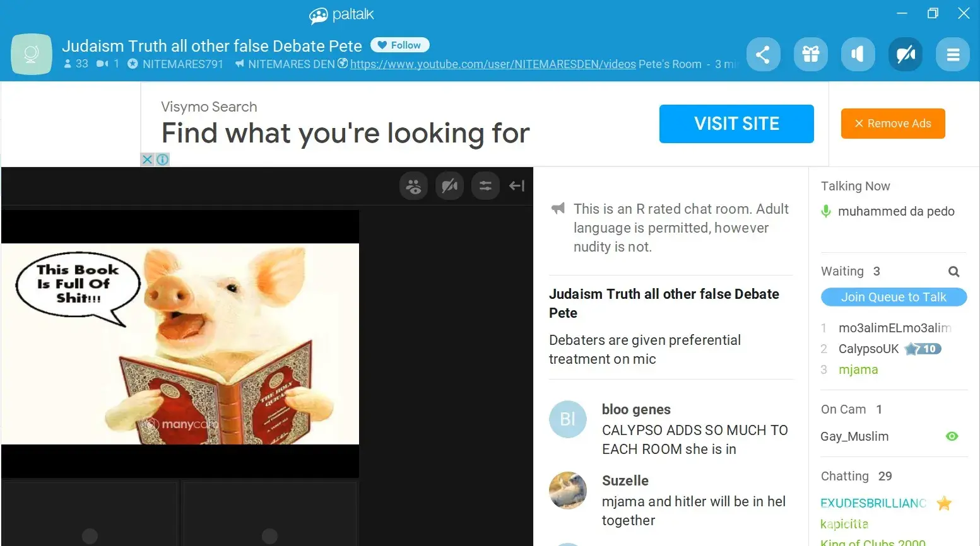
Task: Open the share room icon
Action: click(763, 54)
